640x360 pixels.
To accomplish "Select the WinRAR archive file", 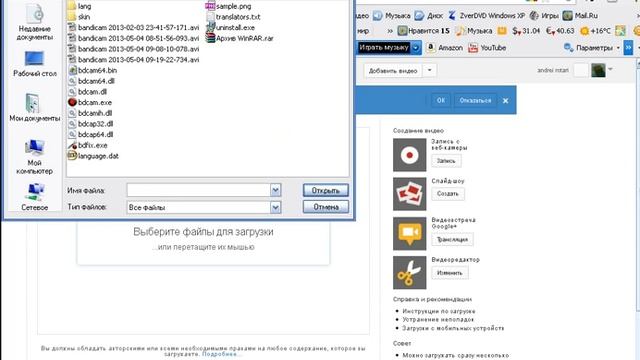I will click(x=239, y=38).
